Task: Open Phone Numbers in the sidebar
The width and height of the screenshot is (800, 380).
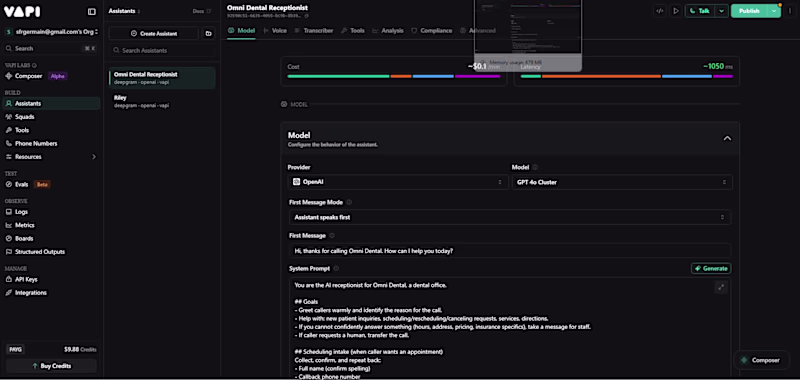Action: 51,143
